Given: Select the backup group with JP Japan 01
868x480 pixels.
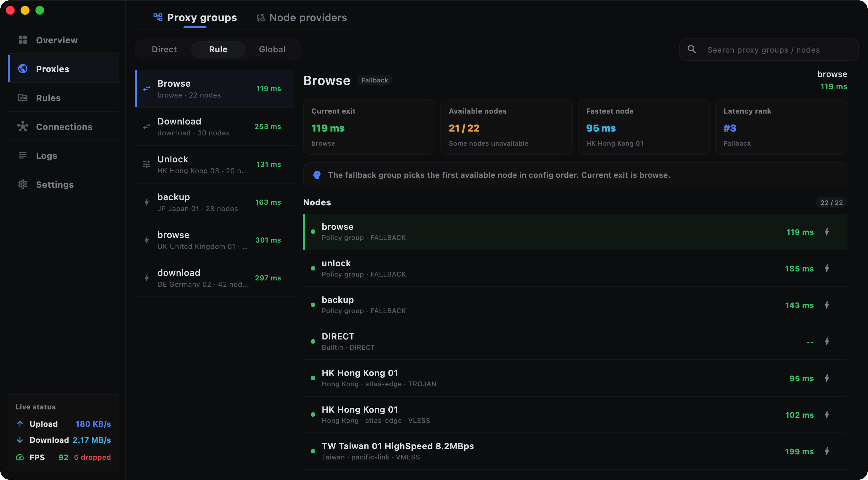Looking at the screenshot, I should pyautogui.click(x=214, y=202).
